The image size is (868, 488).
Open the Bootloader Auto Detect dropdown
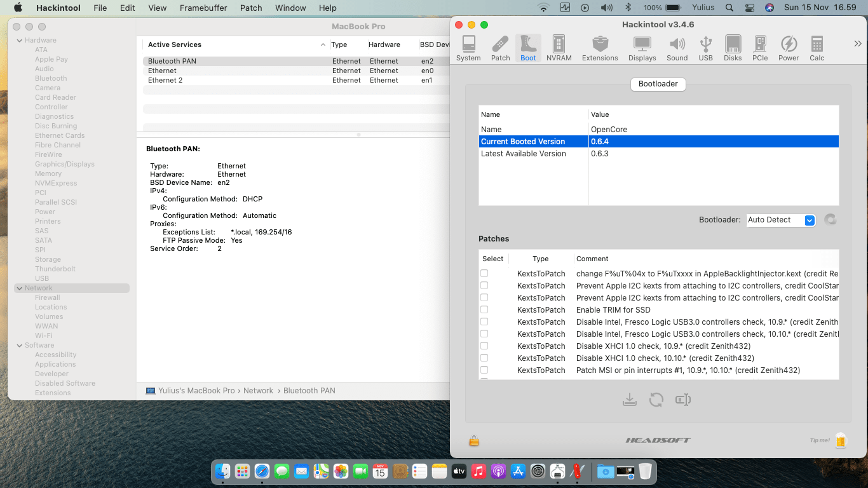click(780, 220)
